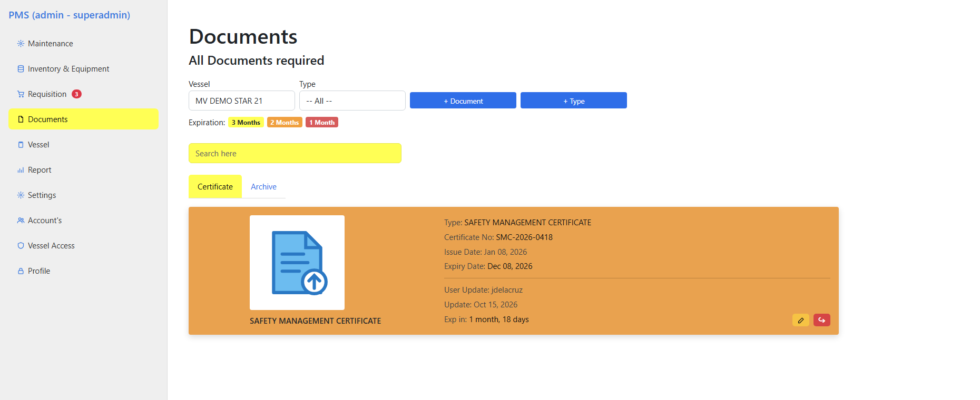
Task: Click the Report bar chart icon
Action: point(21,170)
